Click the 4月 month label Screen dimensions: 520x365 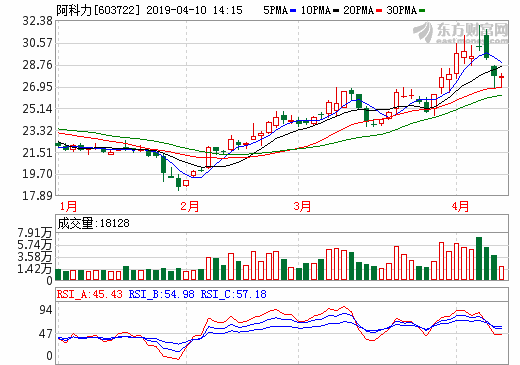[x=460, y=206]
